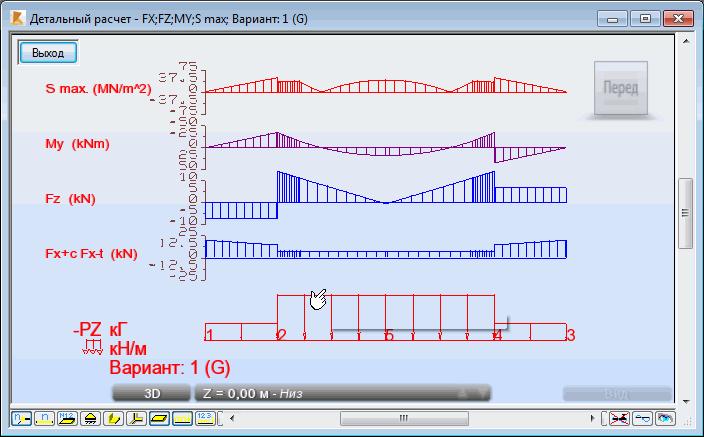Click кН/м unit label
Viewport: 704px width, 437px height.
point(128,349)
